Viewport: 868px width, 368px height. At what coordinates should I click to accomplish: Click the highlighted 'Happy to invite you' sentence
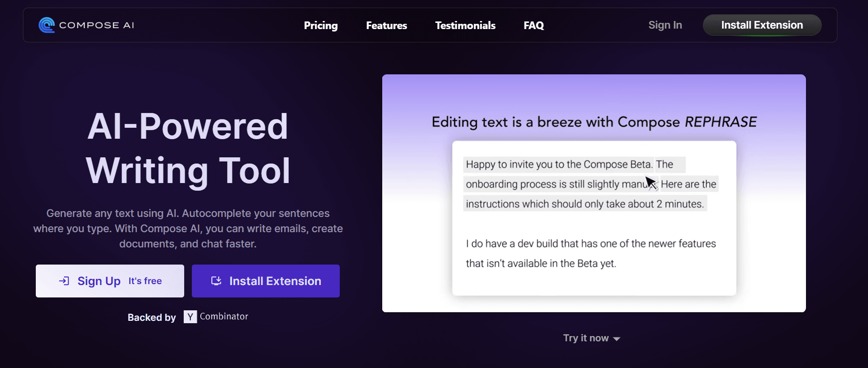tap(559, 164)
